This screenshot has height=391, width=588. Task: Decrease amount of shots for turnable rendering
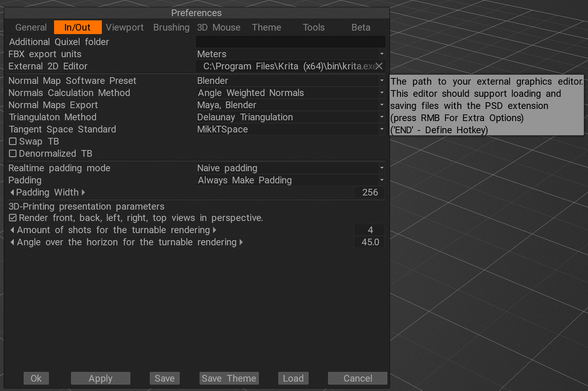coord(12,230)
